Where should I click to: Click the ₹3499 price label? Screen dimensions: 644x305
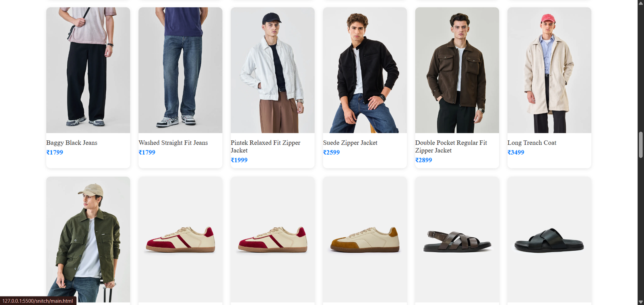pos(516,152)
